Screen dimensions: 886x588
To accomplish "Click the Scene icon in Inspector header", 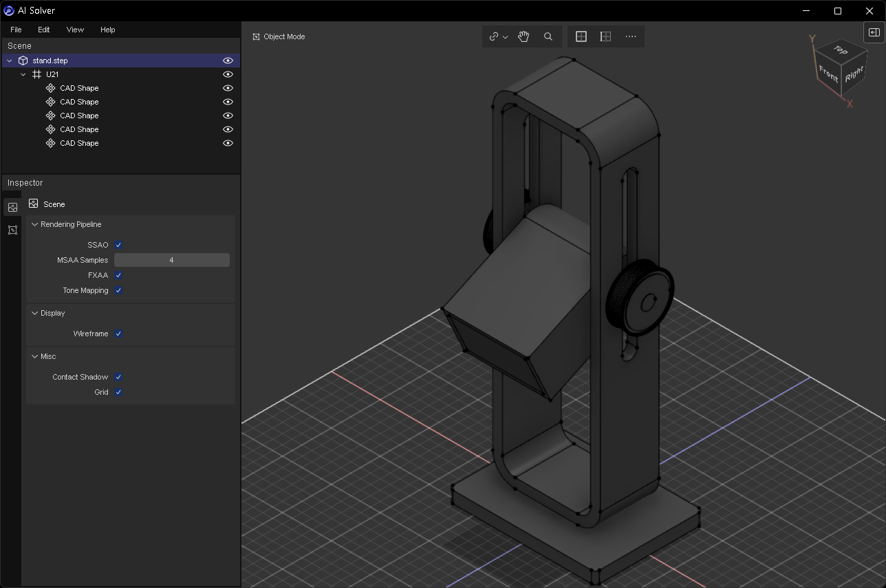I will [34, 204].
